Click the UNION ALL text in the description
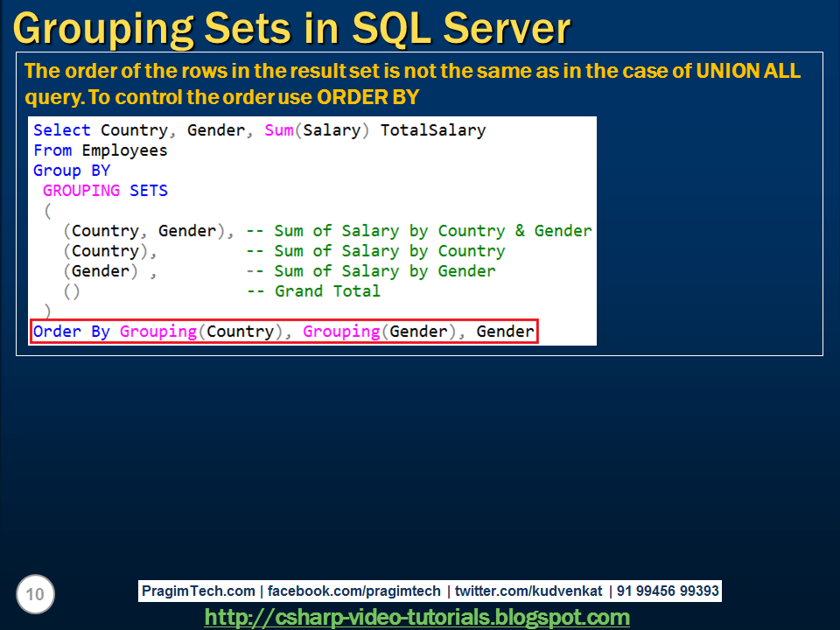 point(747,71)
